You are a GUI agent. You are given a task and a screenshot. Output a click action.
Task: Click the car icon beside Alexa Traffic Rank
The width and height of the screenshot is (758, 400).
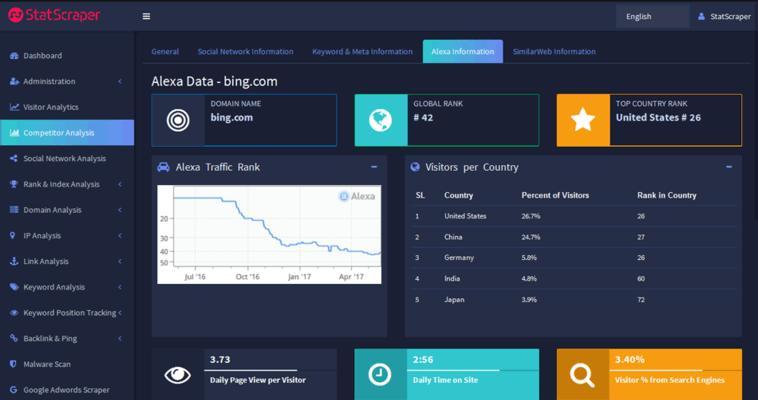(163, 167)
